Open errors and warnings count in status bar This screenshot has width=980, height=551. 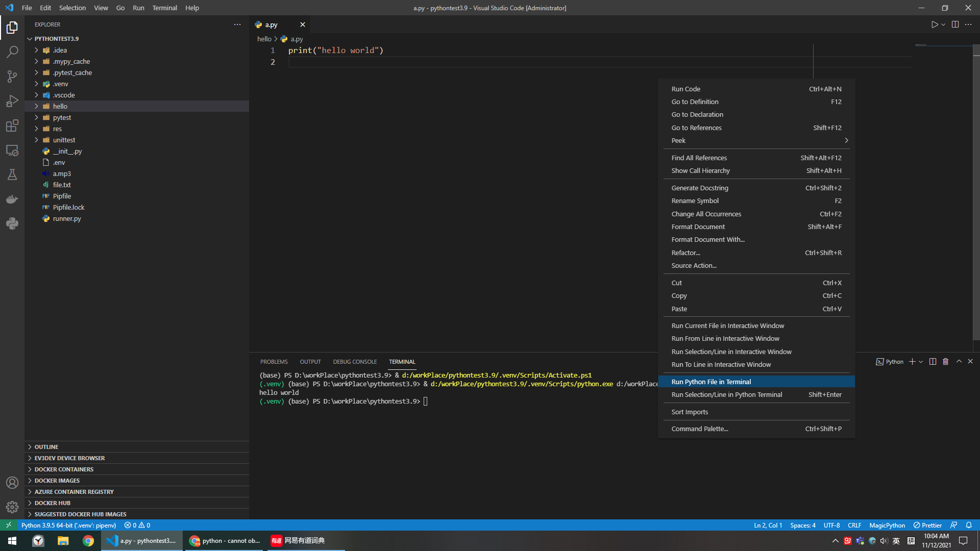point(137,525)
